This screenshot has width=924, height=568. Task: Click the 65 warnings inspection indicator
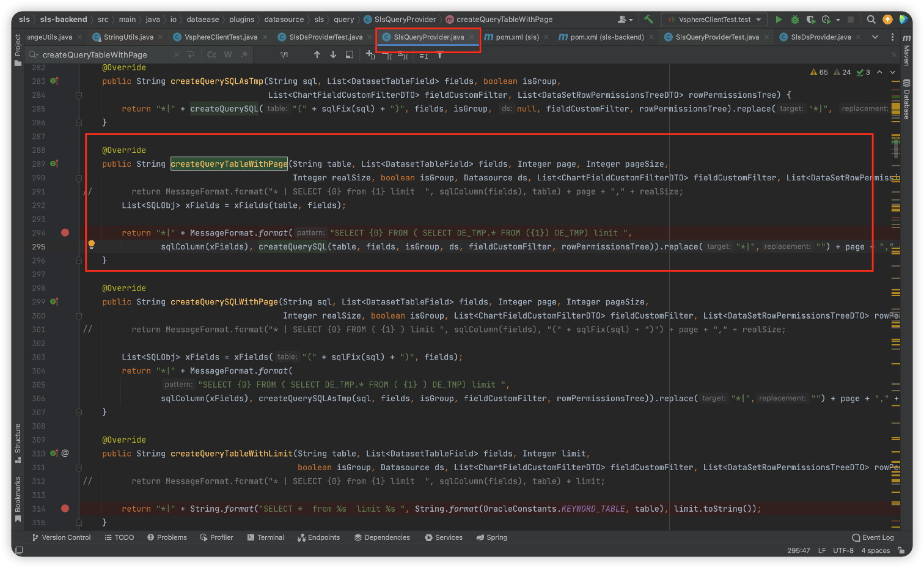(819, 72)
